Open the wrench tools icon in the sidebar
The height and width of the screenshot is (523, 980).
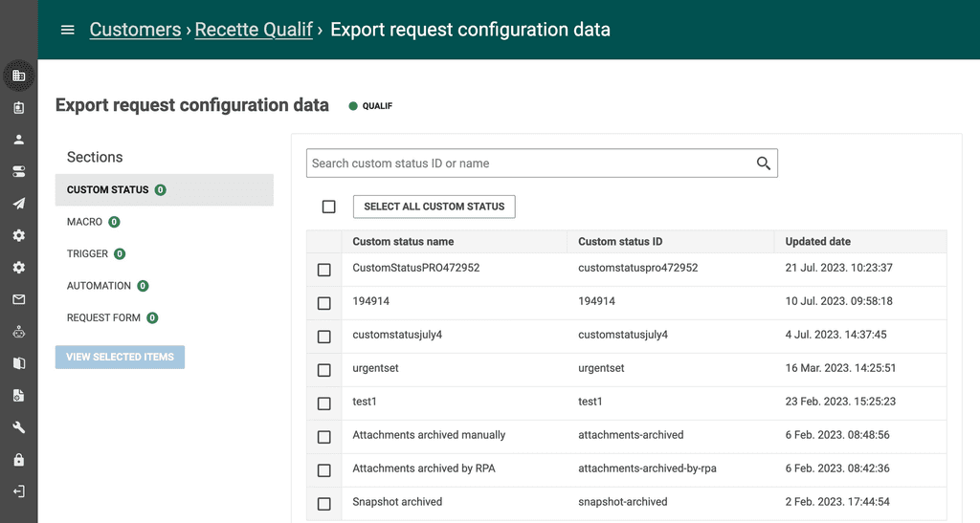point(18,427)
